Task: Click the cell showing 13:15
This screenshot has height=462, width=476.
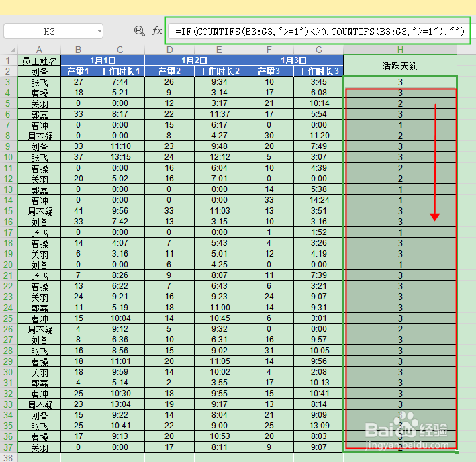Action: [120, 157]
